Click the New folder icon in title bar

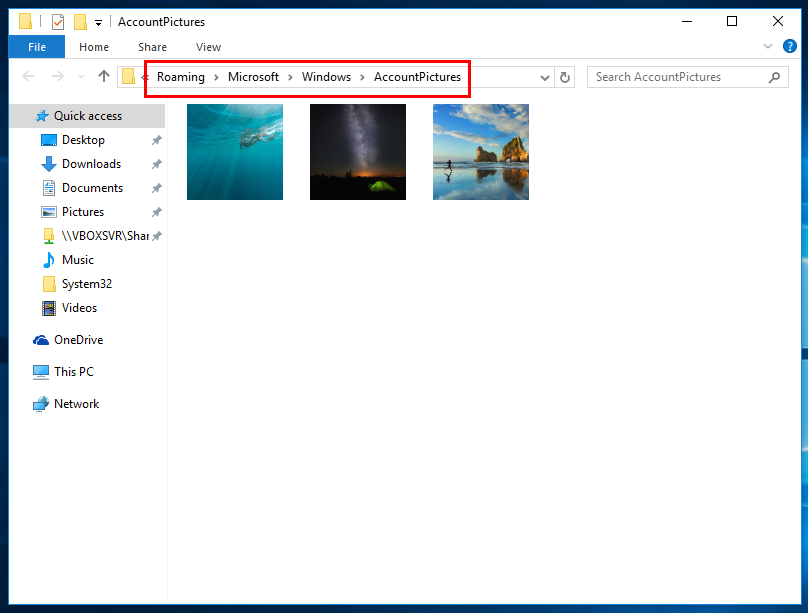(x=80, y=22)
